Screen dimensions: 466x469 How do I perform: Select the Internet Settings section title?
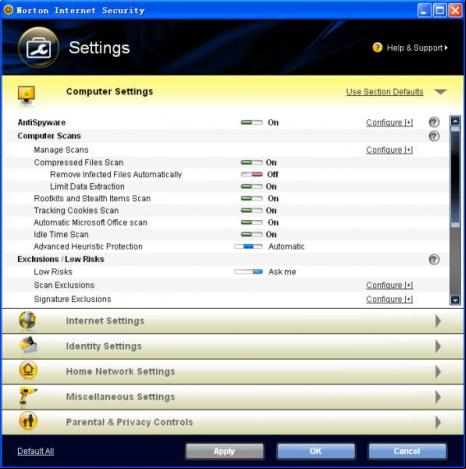pyautogui.click(x=105, y=321)
